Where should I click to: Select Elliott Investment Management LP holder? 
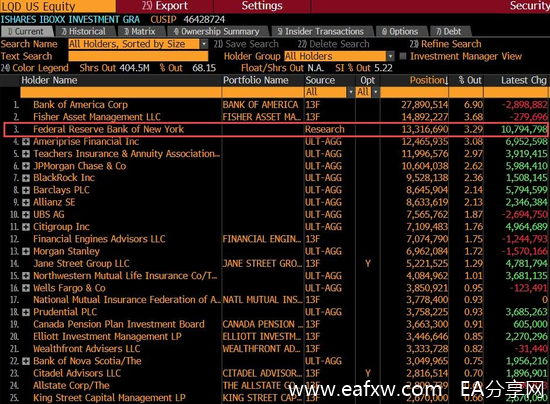[x=107, y=337]
